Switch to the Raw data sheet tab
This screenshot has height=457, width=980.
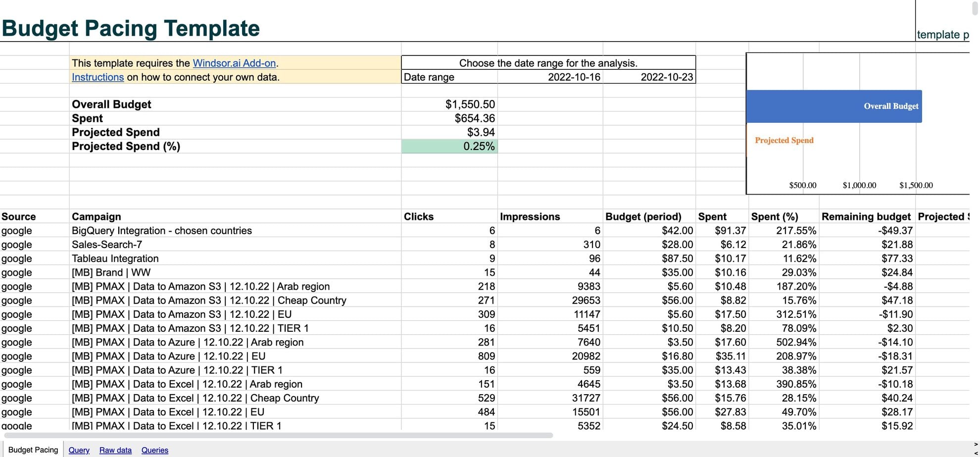click(x=115, y=450)
